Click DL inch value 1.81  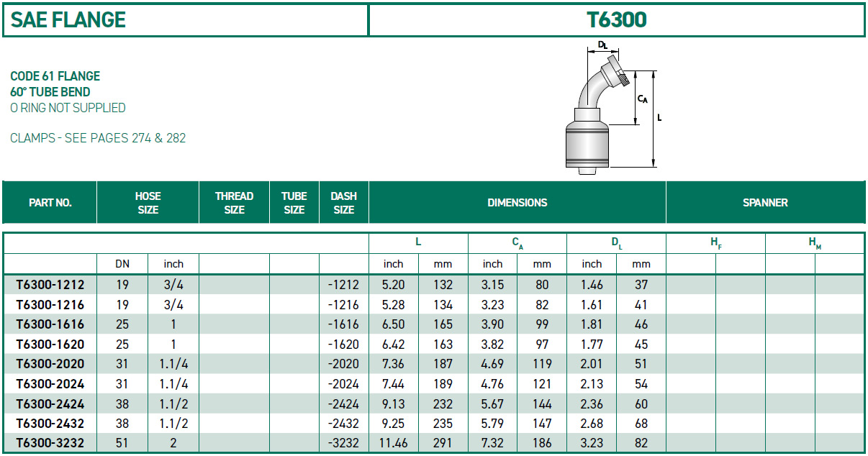[592, 324]
